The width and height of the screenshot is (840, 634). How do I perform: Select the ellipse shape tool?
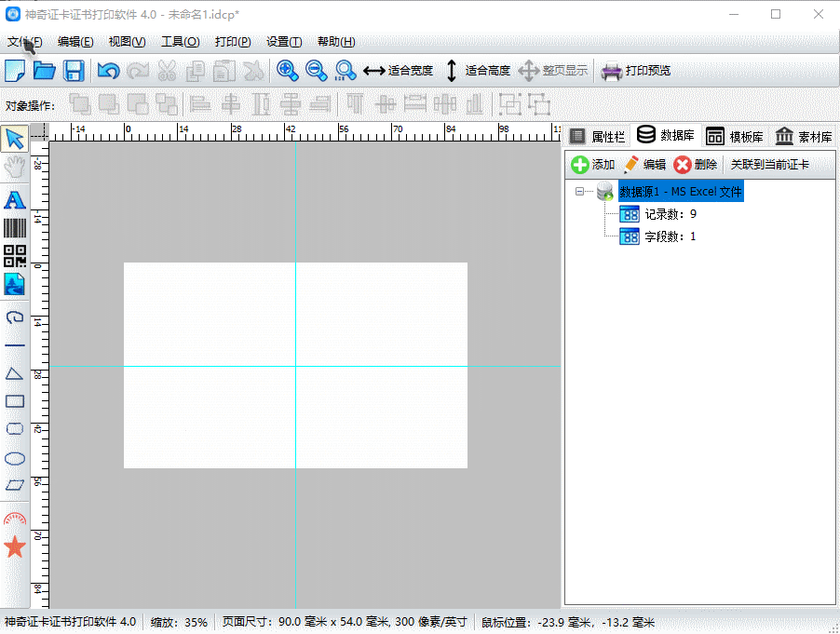15,458
